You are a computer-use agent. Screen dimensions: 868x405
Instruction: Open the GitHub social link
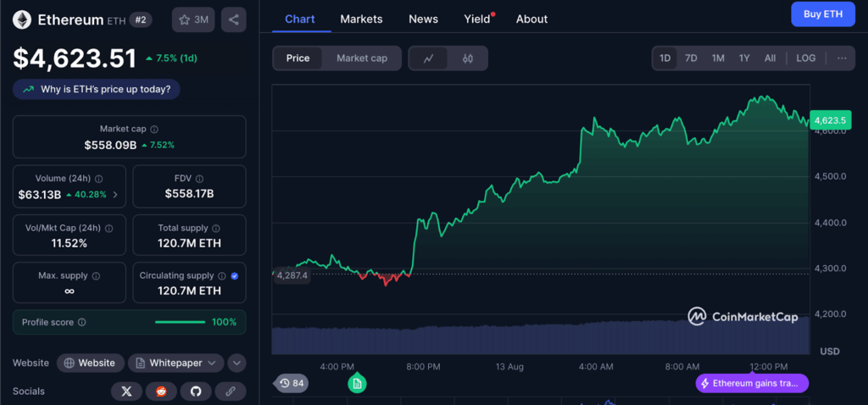(x=195, y=391)
